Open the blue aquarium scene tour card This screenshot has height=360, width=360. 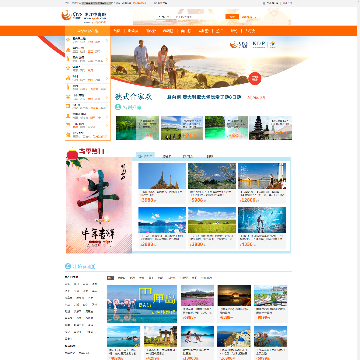click(x=262, y=228)
